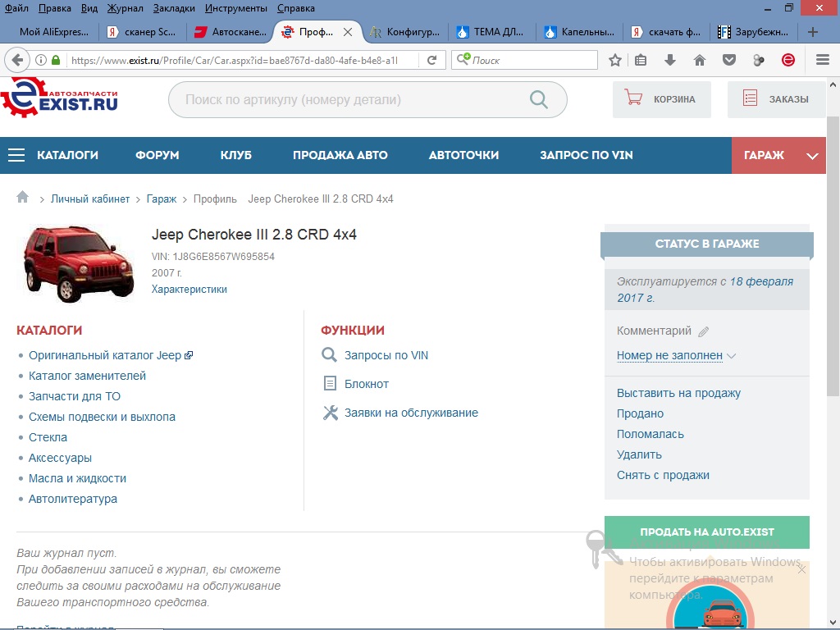
Task: Bookmark this page with star icon
Action: pyautogui.click(x=615, y=60)
